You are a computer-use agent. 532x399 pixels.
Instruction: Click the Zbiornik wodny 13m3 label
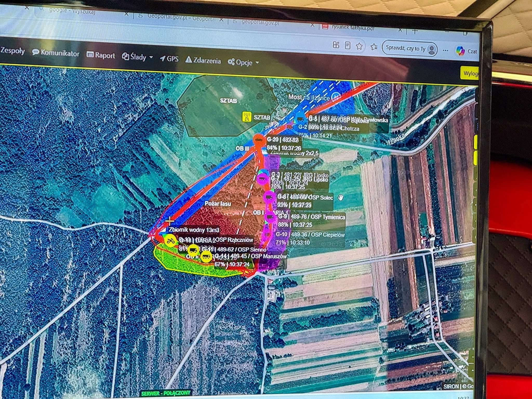point(194,230)
